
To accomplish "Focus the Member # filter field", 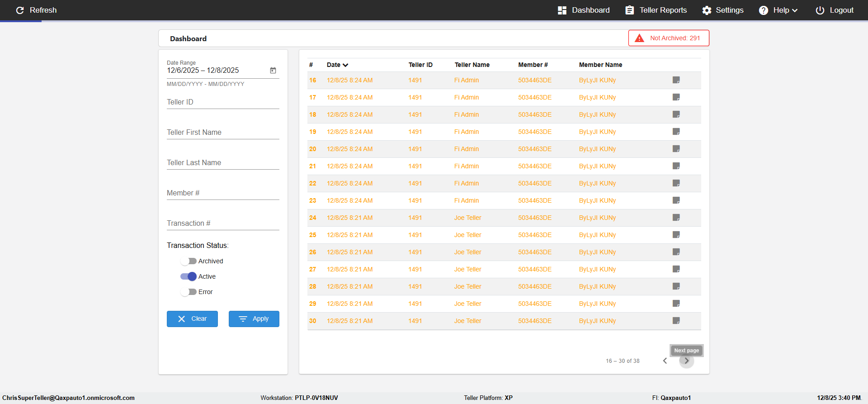I will [223, 193].
